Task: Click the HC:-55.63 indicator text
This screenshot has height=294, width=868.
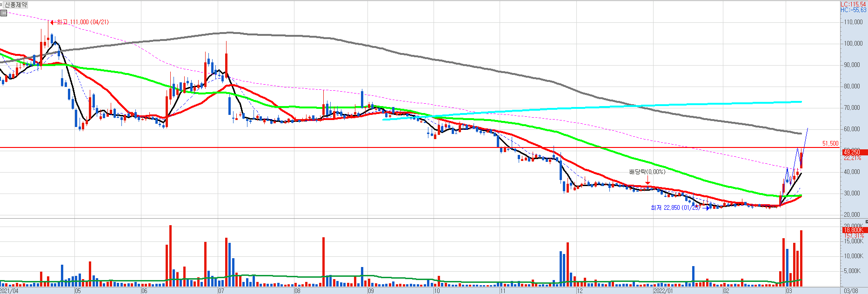Action: click(x=853, y=10)
